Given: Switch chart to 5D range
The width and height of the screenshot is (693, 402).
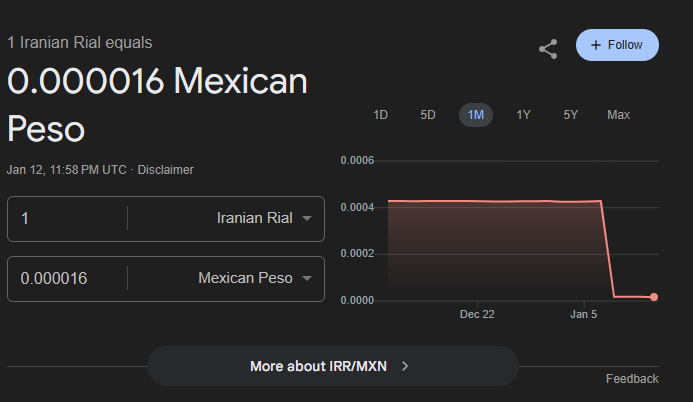Looking at the screenshot, I should (x=428, y=115).
